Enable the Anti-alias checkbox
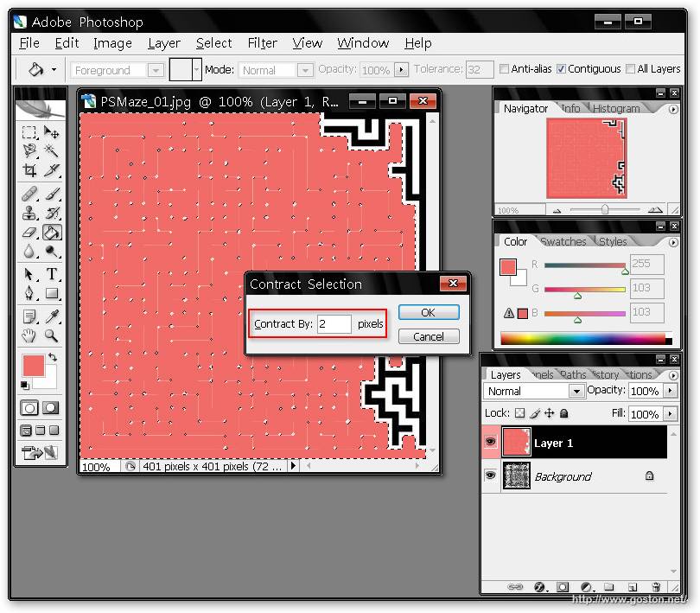 coord(504,69)
